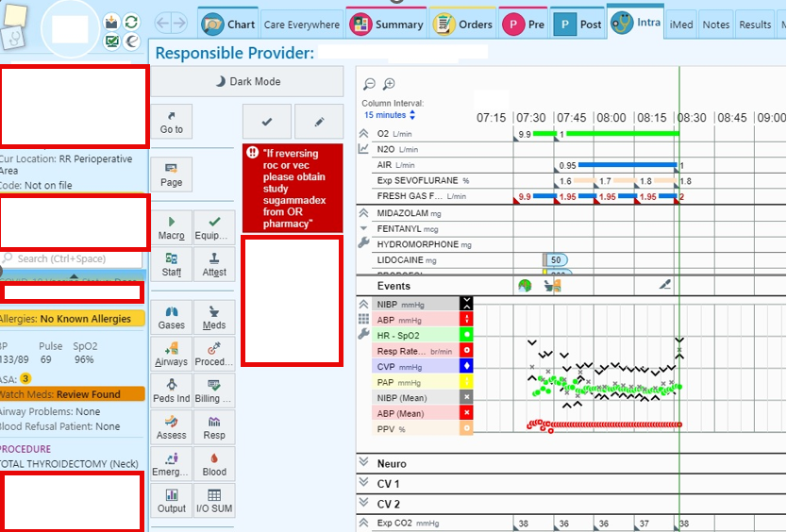The image size is (787, 532).
Task: Switch to the Summary tab
Action: point(387,25)
